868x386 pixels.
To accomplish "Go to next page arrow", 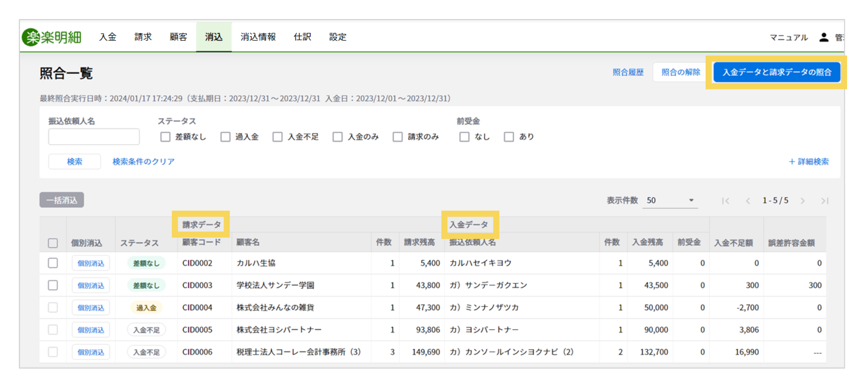I will coord(803,201).
